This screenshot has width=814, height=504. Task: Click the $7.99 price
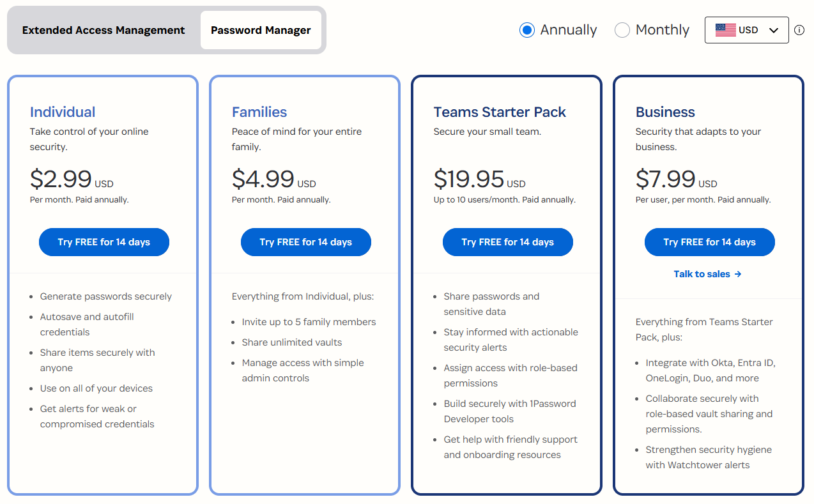tap(666, 179)
